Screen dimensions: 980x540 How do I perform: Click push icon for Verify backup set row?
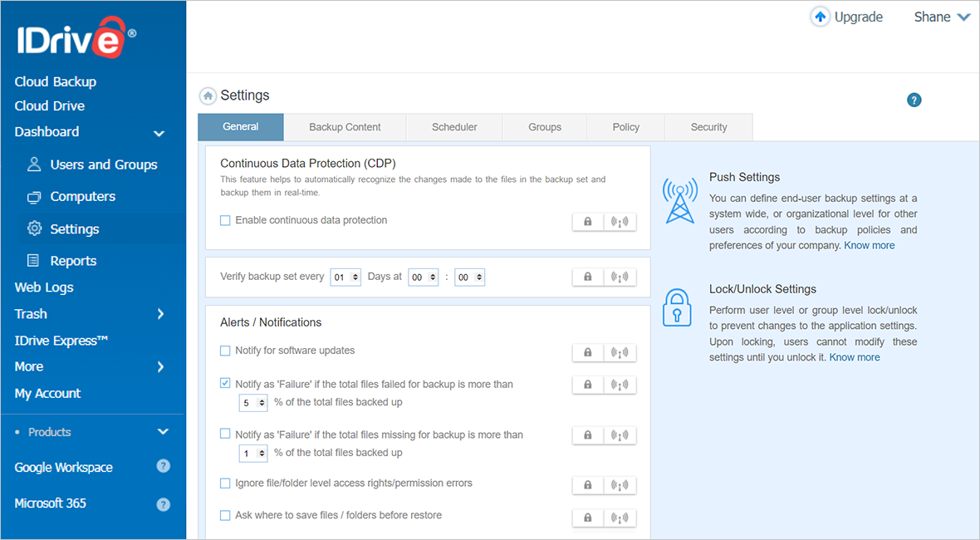[x=620, y=277]
